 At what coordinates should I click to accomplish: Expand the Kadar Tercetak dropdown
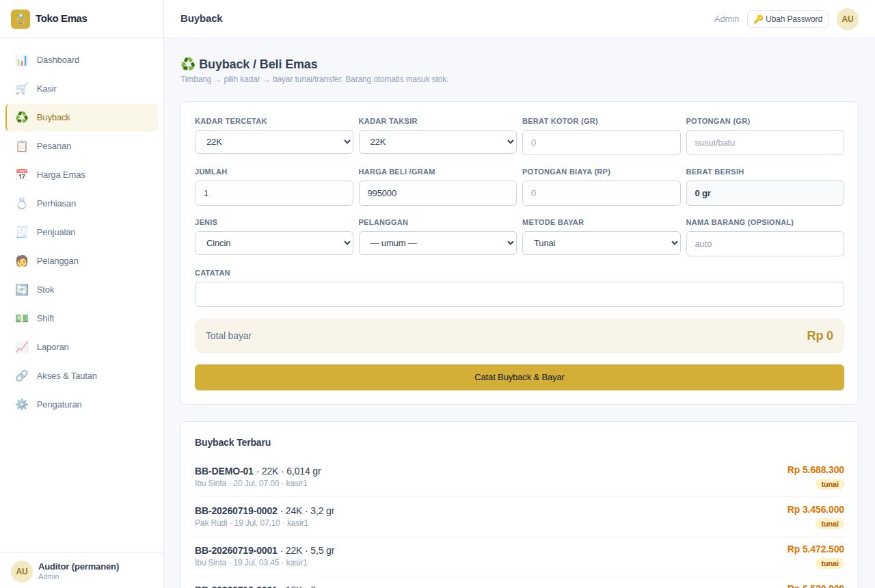pos(274,142)
